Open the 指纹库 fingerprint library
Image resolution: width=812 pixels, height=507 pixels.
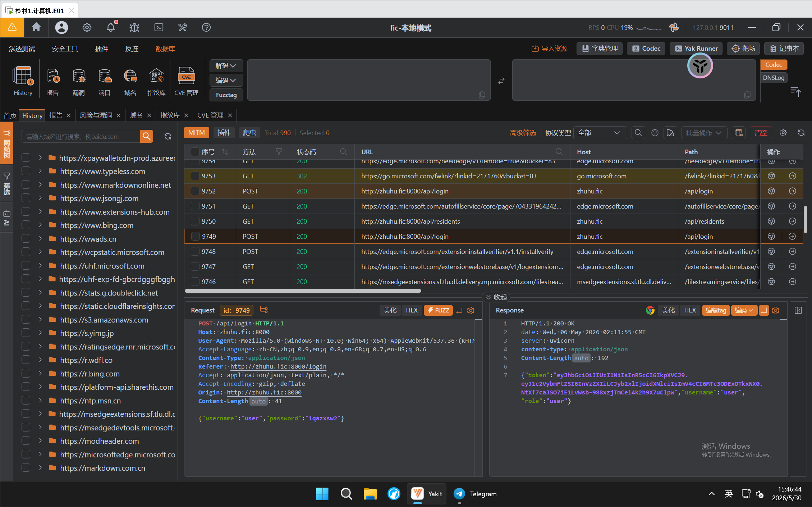(156, 81)
